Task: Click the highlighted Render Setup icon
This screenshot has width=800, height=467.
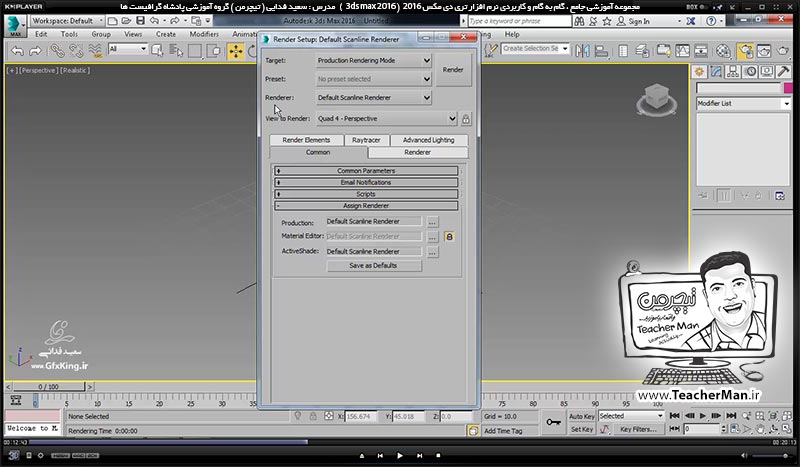Action: coord(745,51)
